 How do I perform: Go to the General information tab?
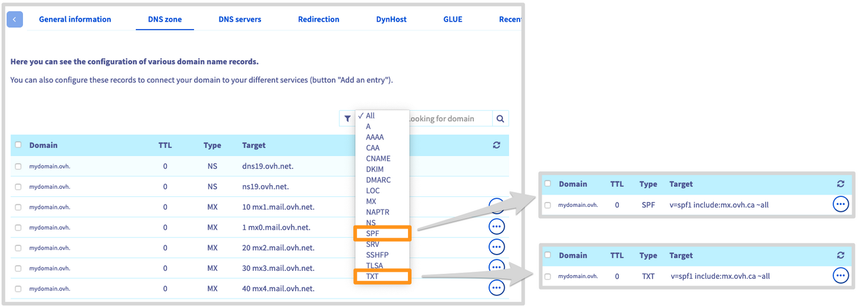coord(75,19)
